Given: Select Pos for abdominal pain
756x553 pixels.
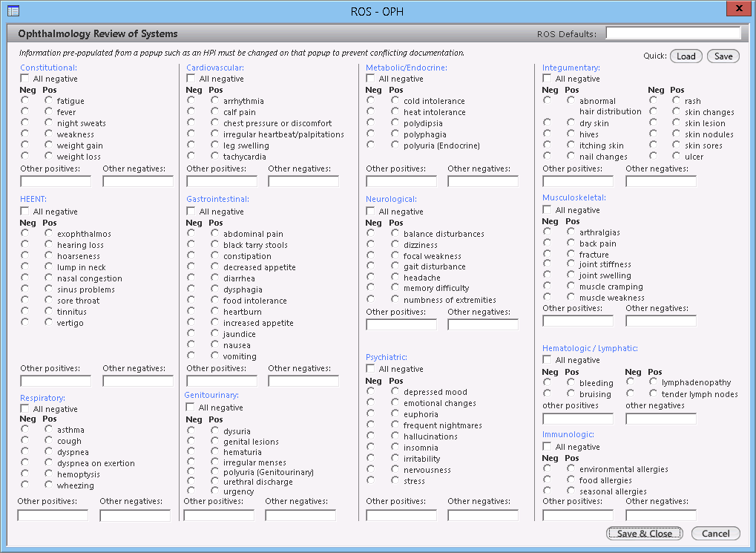Looking at the screenshot, I should point(214,233).
